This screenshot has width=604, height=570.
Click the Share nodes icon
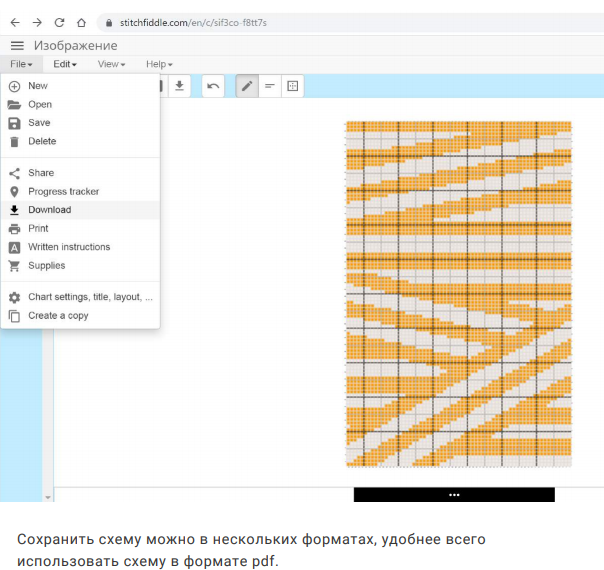(x=14, y=173)
